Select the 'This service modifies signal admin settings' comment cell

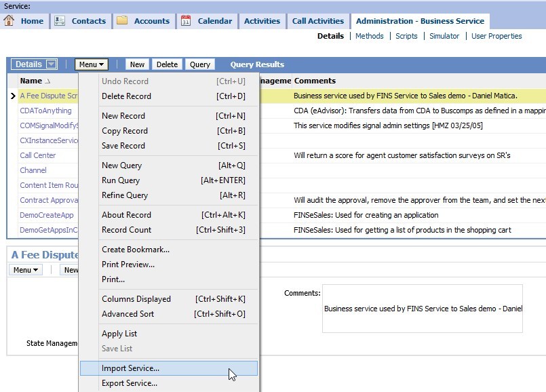(388, 125)
